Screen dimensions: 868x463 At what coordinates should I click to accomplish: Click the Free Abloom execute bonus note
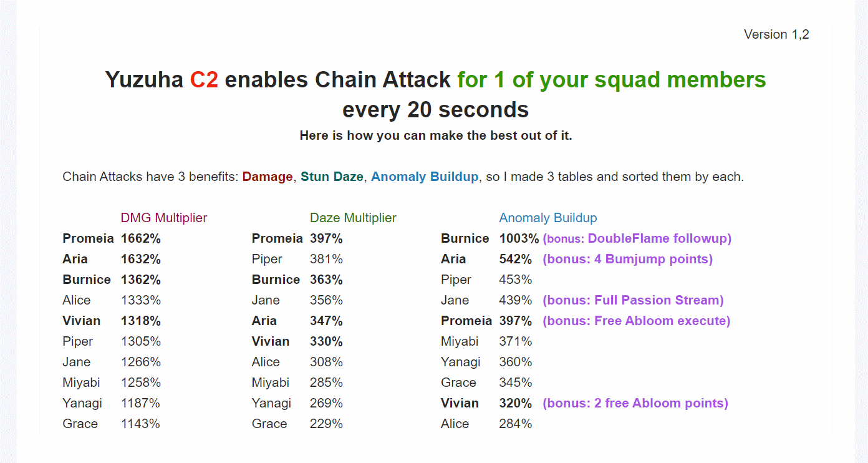point(636,321)
